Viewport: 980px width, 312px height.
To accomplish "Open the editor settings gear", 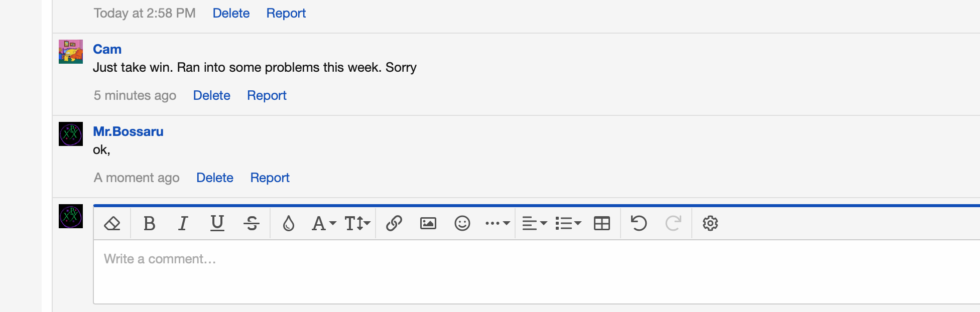I will [710, 223].
